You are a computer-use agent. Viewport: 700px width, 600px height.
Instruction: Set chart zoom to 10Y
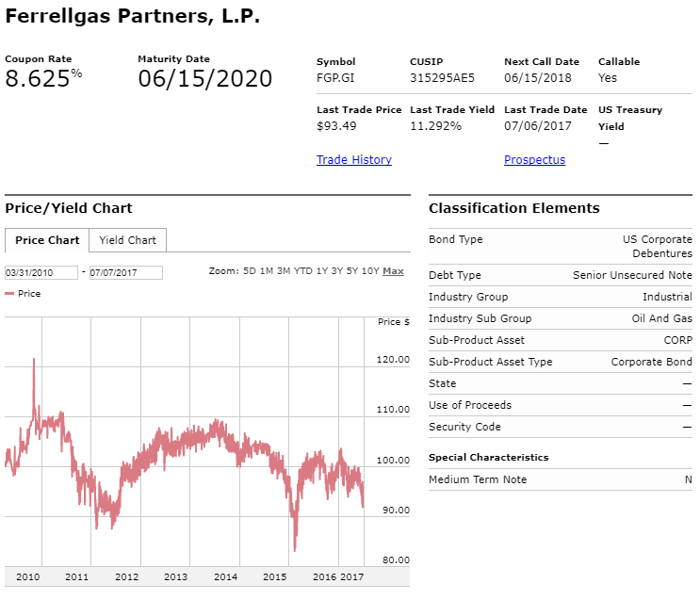tap(370, 271)
